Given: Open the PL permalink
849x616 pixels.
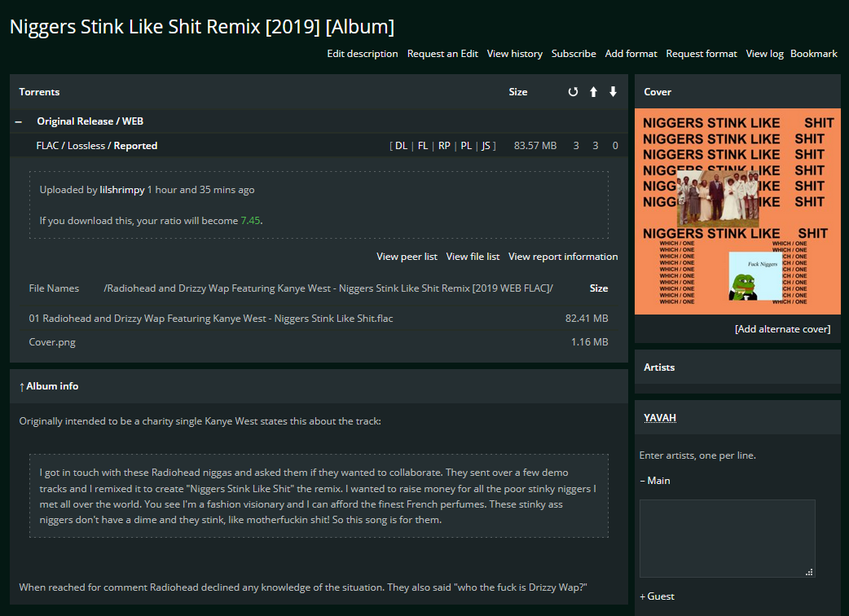Looking at the screenshot, I should pyautogui.click(x=466, y=146).
